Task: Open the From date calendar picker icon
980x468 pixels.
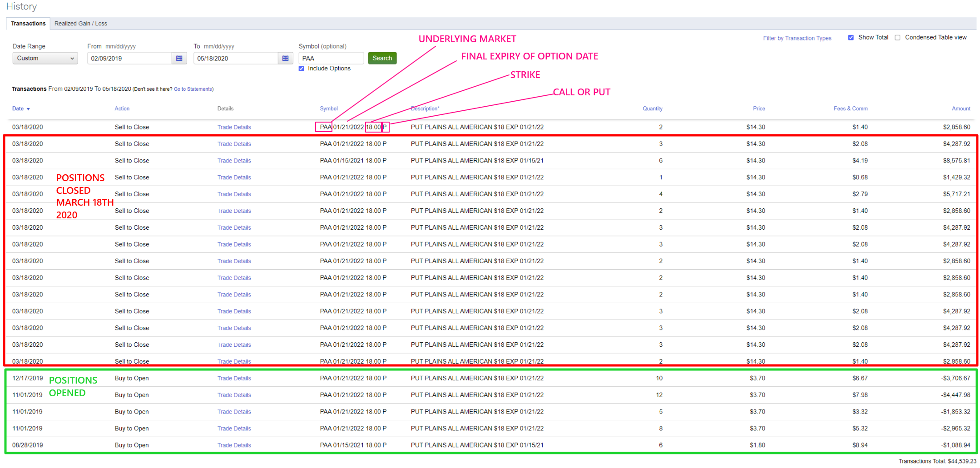Action: (x=179, y=58)
